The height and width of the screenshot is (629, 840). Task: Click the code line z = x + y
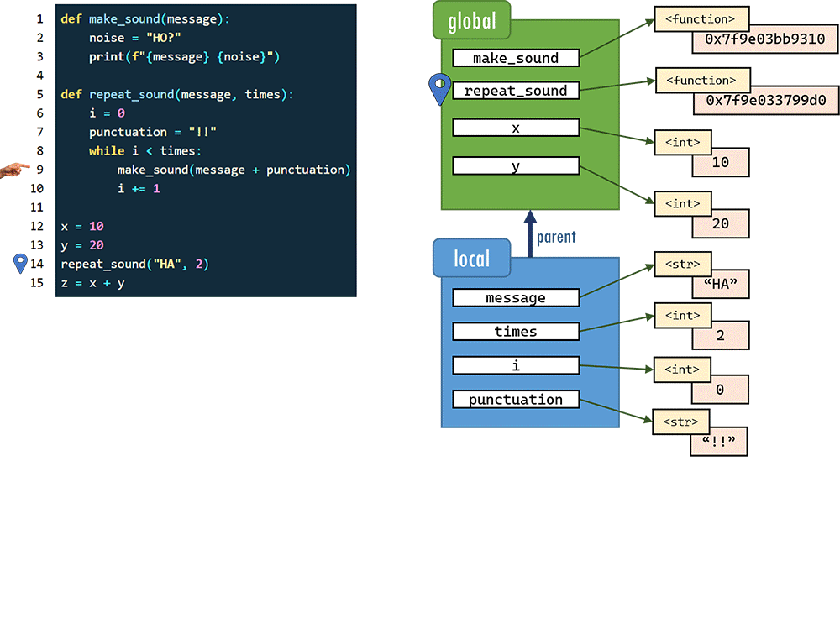click(x=92, y=283)
